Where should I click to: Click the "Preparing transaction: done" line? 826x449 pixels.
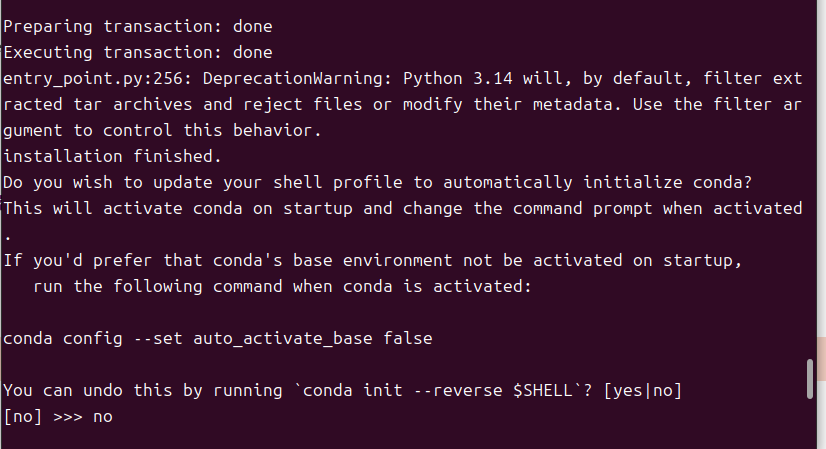[x=137, y=26]
